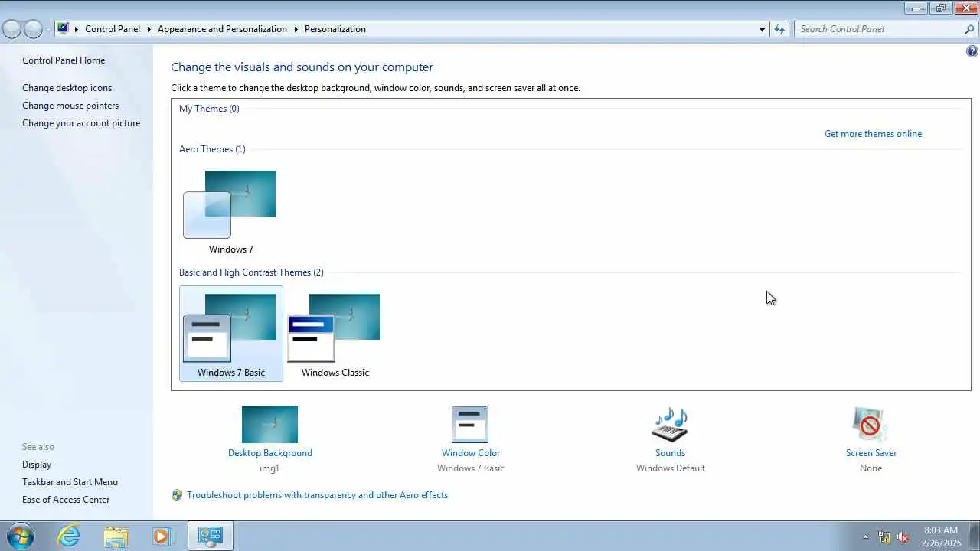Click the troubleshoot shield icon
This screenshot has width=980, height=551.
177,495
